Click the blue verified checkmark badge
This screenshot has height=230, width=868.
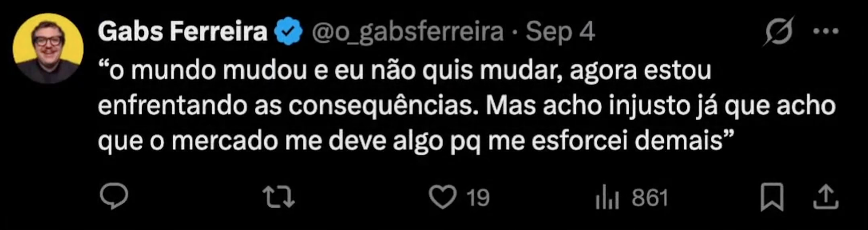click(x=288, y=31)
